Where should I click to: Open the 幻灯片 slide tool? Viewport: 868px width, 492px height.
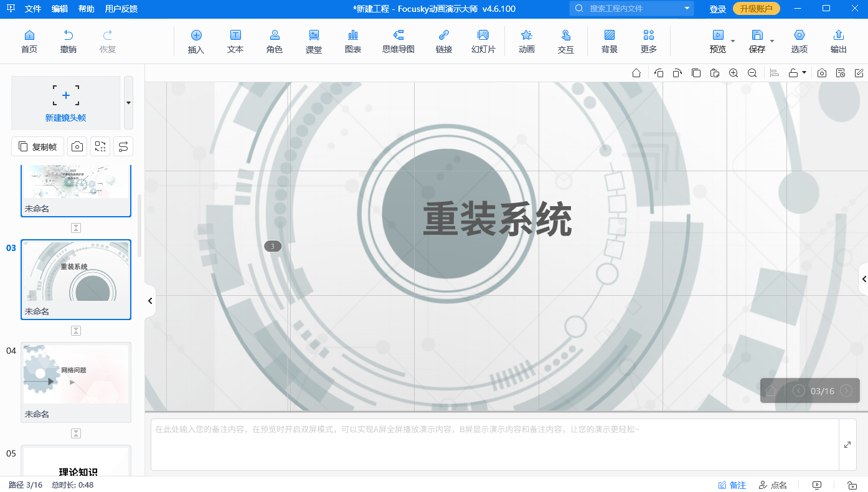(483, 41)
